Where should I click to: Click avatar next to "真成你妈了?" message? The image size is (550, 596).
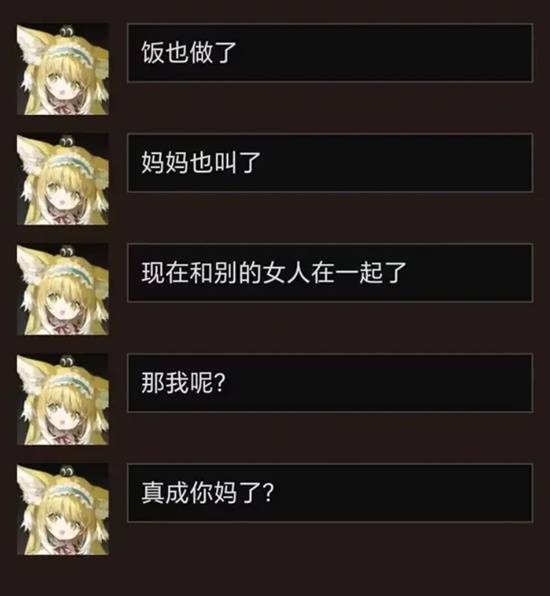click(63, 509)
